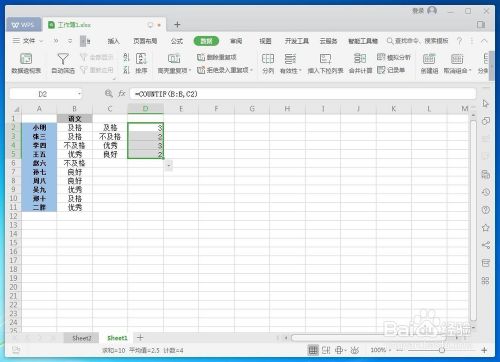Image resolution: width=500 pixels, height=362 pixels.
Task: Select cell C3 containing 不及格
Action: click(x=110, y=136)
